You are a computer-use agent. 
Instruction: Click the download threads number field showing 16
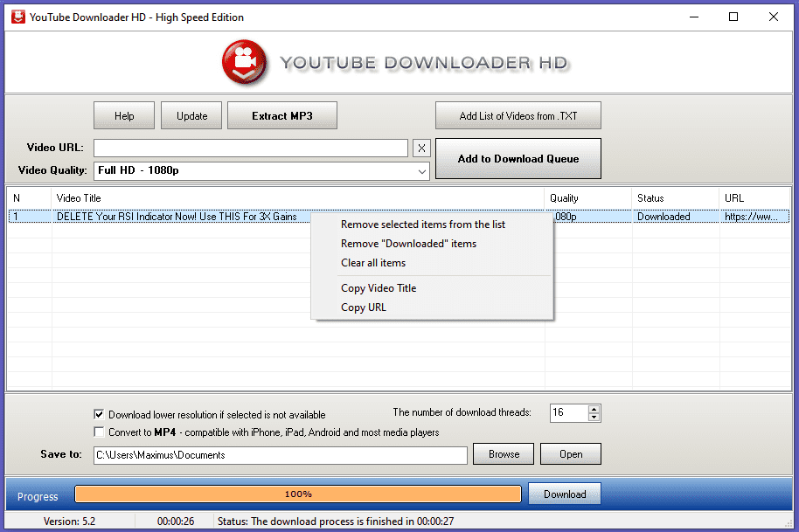coord(569,413)
